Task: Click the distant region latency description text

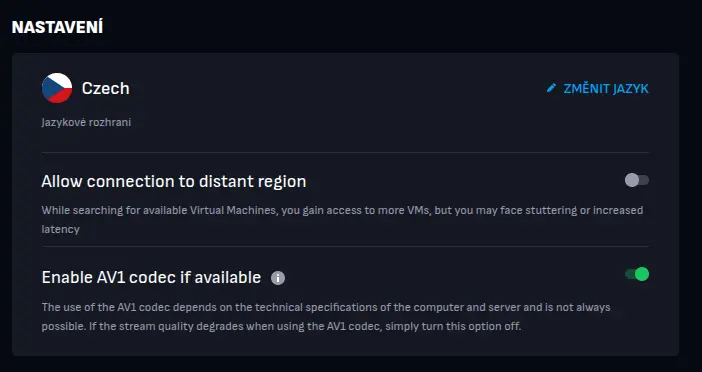Action: 342,219
